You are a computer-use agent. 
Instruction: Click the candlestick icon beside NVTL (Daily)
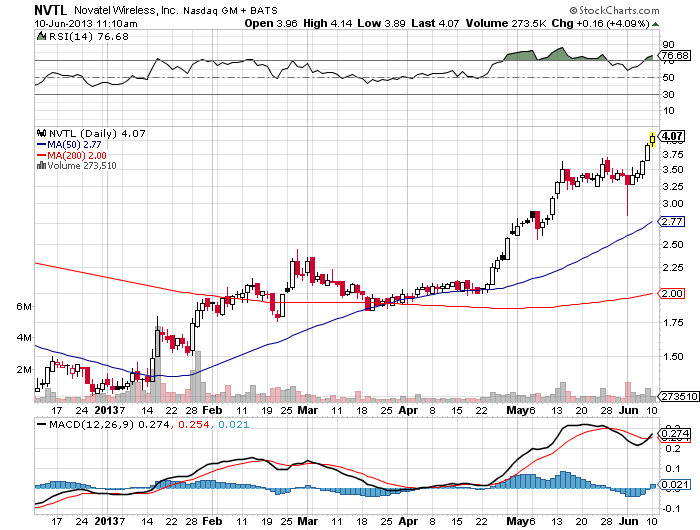(x=42, y=133)
